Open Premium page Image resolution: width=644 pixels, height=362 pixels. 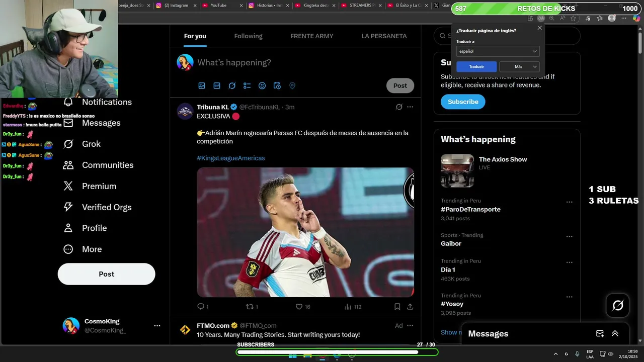tap(90, 186)
